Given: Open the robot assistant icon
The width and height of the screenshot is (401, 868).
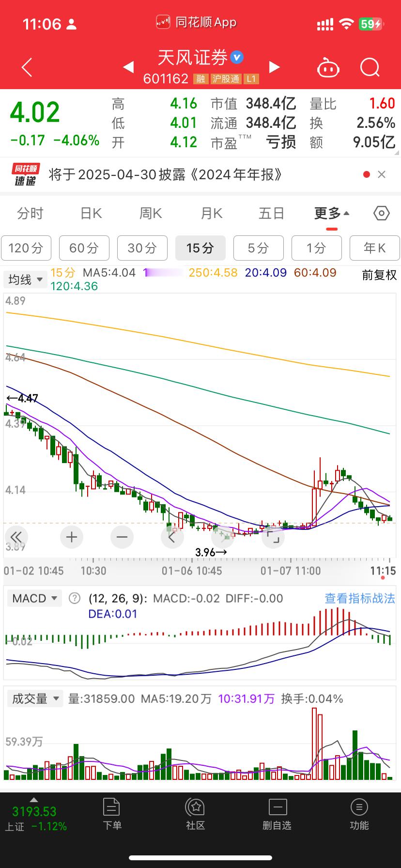Looking at the screenshot, I should pos(328,67).
